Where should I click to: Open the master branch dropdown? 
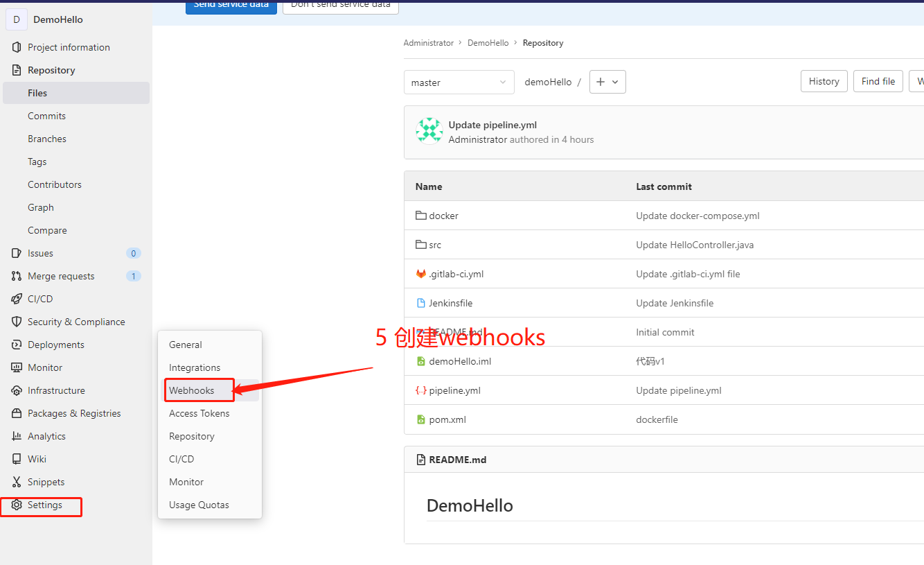coord(459,82)
